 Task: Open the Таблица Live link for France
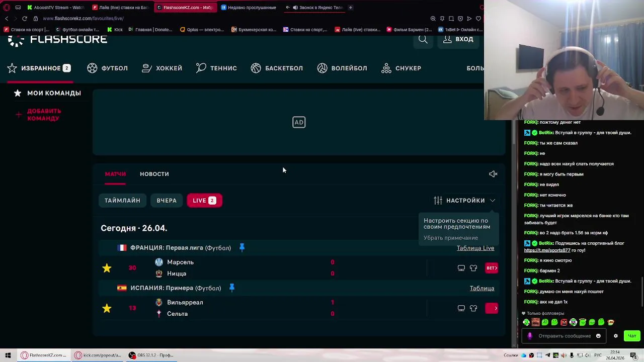point(475,248)
